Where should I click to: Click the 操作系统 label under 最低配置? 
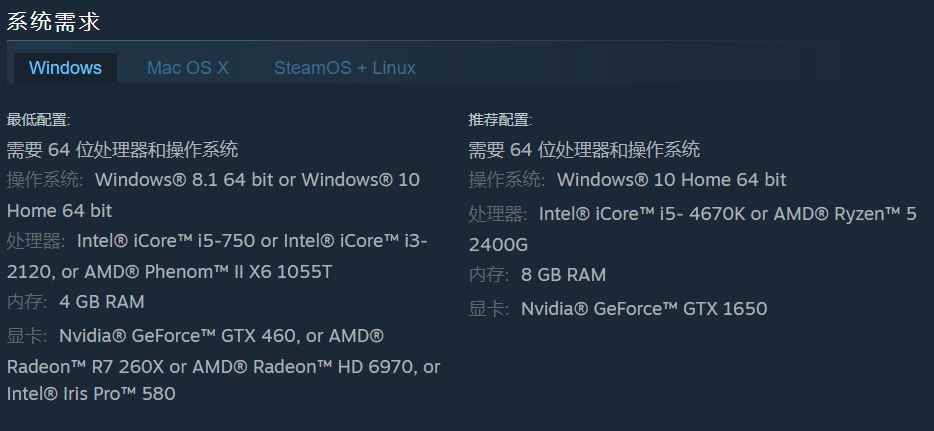pyautogui.click(x=46, y=180)
